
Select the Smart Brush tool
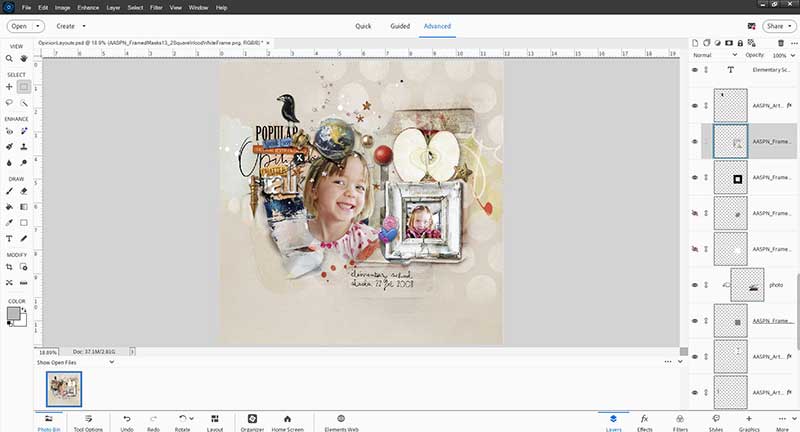point(9,147)
